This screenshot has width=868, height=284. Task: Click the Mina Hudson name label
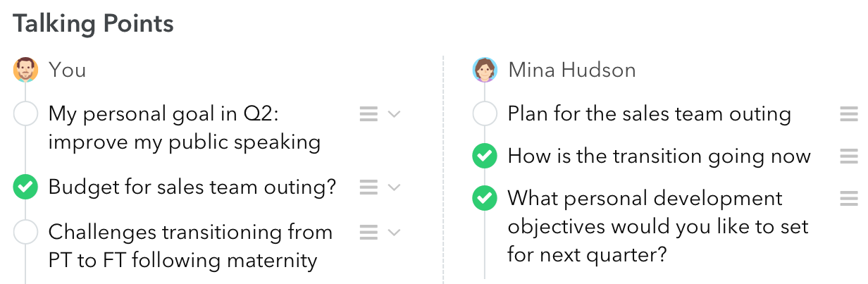click(572, 70)
